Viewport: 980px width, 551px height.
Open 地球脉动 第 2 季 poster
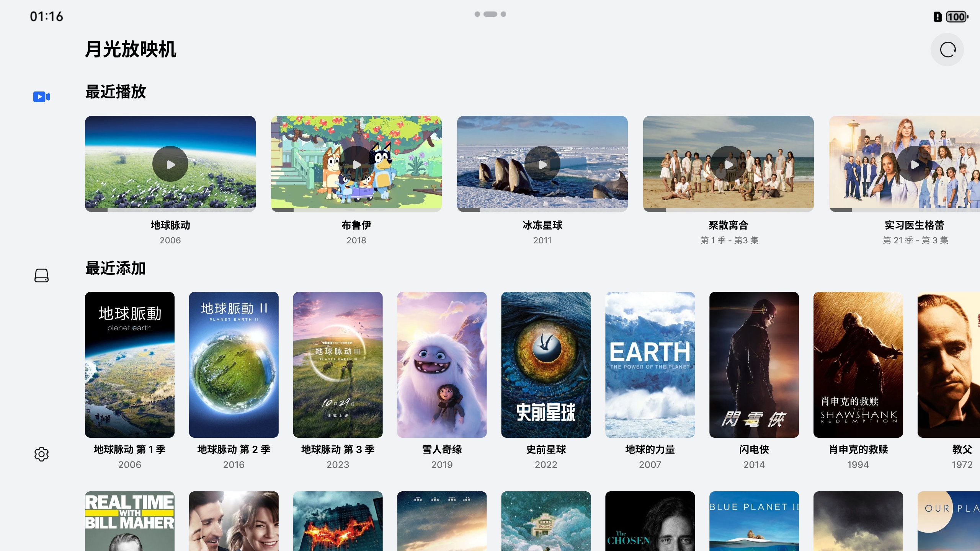pyautogui.click(x=234, y=364)
